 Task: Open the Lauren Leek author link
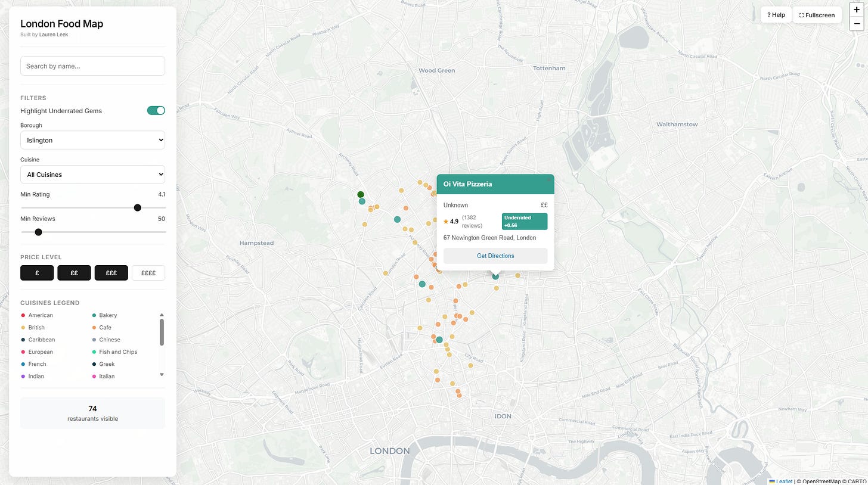point(54,35)
